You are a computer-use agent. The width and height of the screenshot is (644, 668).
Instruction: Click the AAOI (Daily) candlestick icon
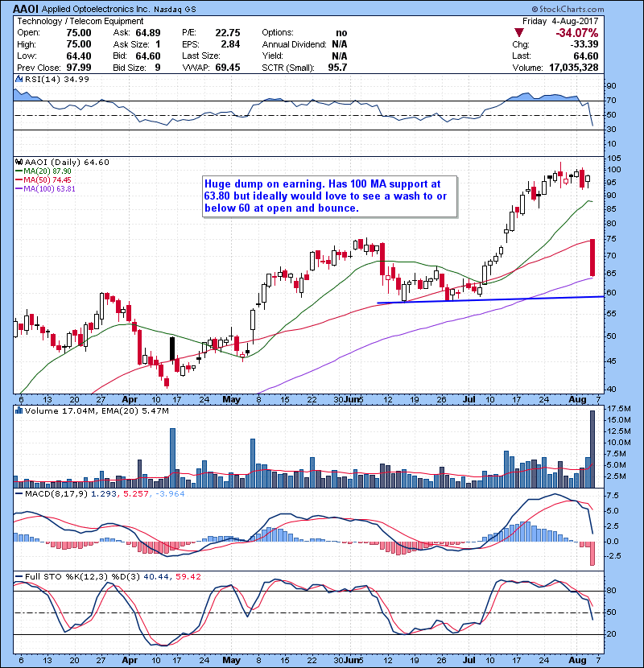click(19, 162)
